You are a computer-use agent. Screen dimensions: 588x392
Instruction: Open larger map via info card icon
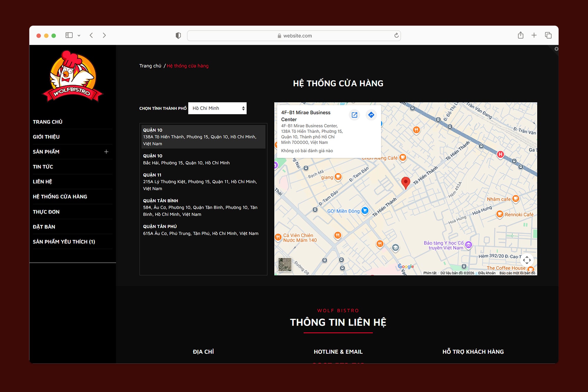pos(355,115)
